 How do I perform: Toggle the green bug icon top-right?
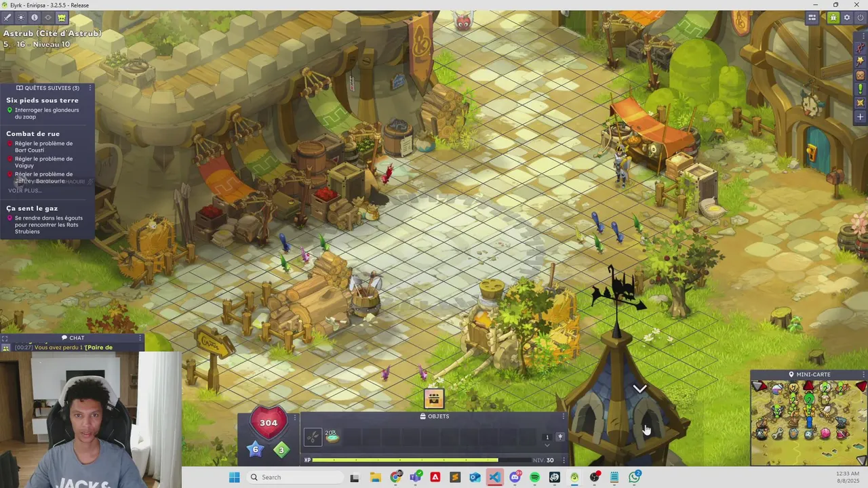tap(833, 18)
